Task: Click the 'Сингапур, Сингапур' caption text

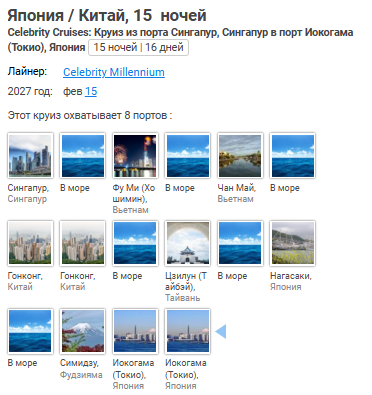Action: click(x=28, y=193)
